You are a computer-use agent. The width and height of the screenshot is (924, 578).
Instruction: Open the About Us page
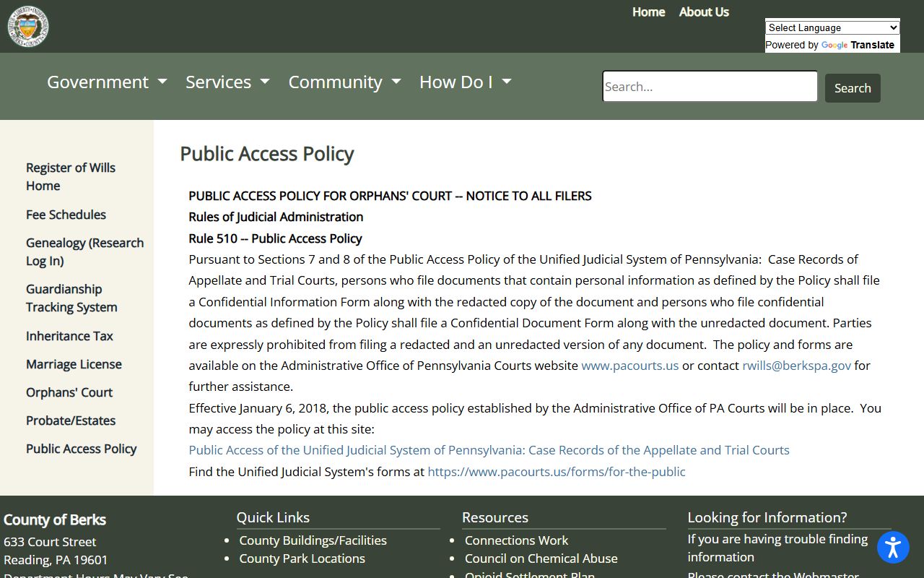click(x=704, y=12)
